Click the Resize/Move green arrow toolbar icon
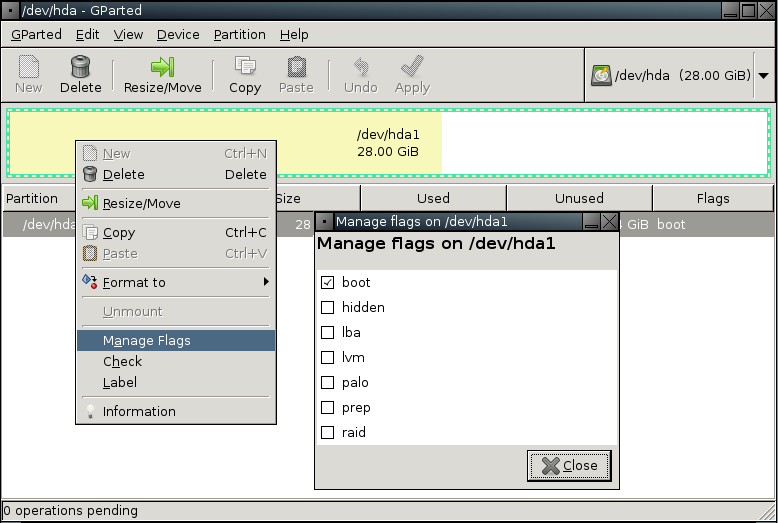The image size is (778, 523). tap(163, 66)
